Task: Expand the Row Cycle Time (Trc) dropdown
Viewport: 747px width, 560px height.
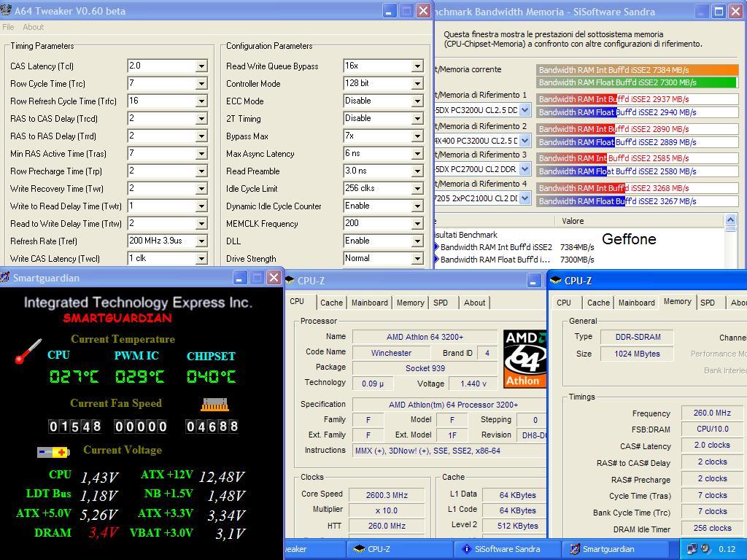Action: tap(201, 84)
